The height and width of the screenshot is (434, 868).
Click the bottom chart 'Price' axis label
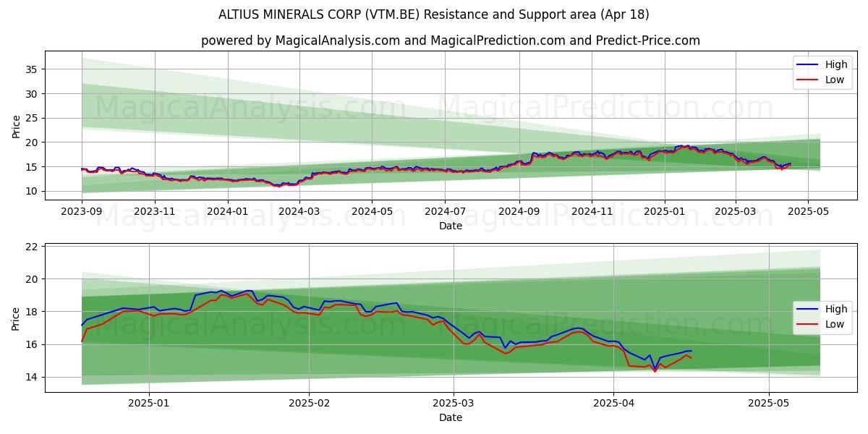17,318
